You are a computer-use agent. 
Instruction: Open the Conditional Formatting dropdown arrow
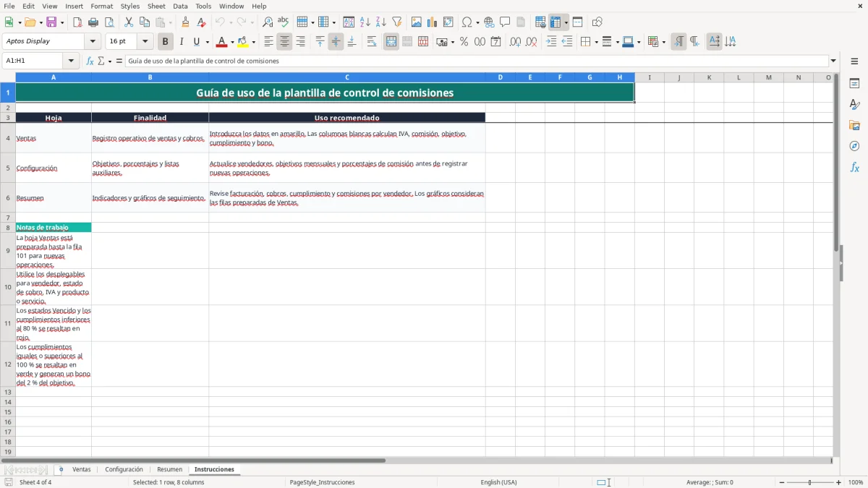663,42
